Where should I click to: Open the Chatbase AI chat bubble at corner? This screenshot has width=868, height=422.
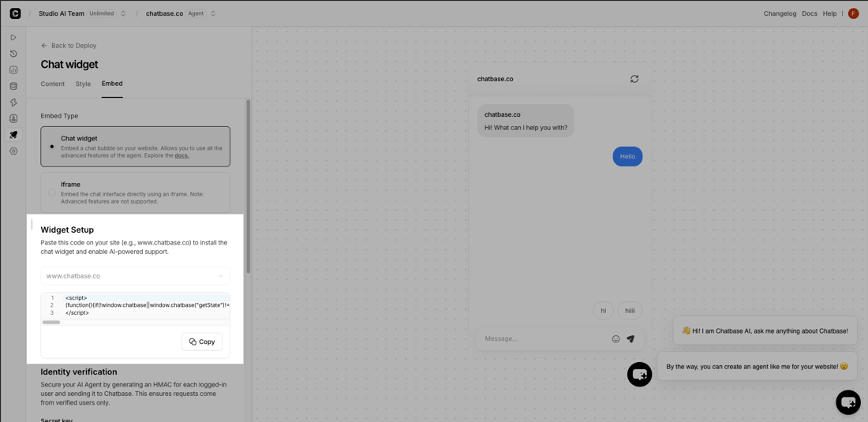point(848,402)
